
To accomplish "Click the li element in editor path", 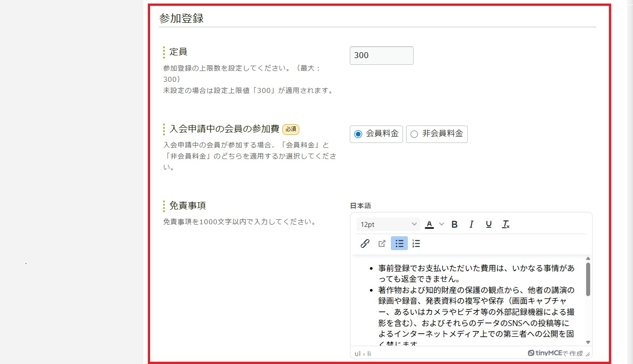I will (x=369, y=354).
